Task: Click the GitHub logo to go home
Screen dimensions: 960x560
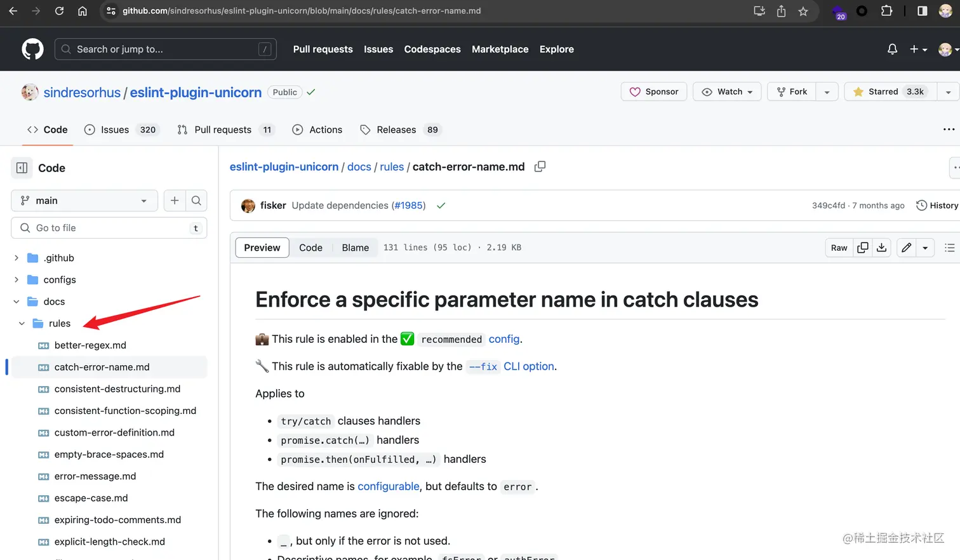Action: pos(32,49)
